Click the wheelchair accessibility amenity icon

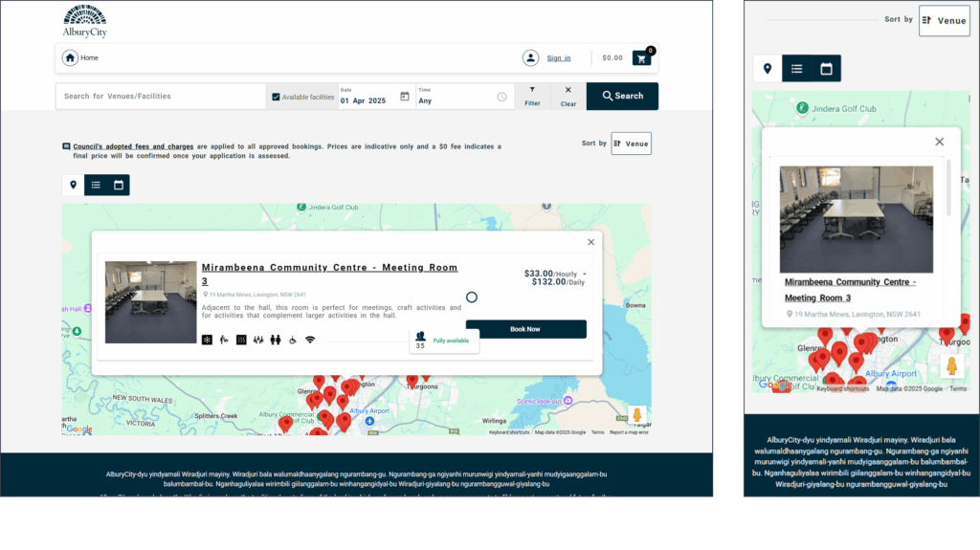click(293, 340)
